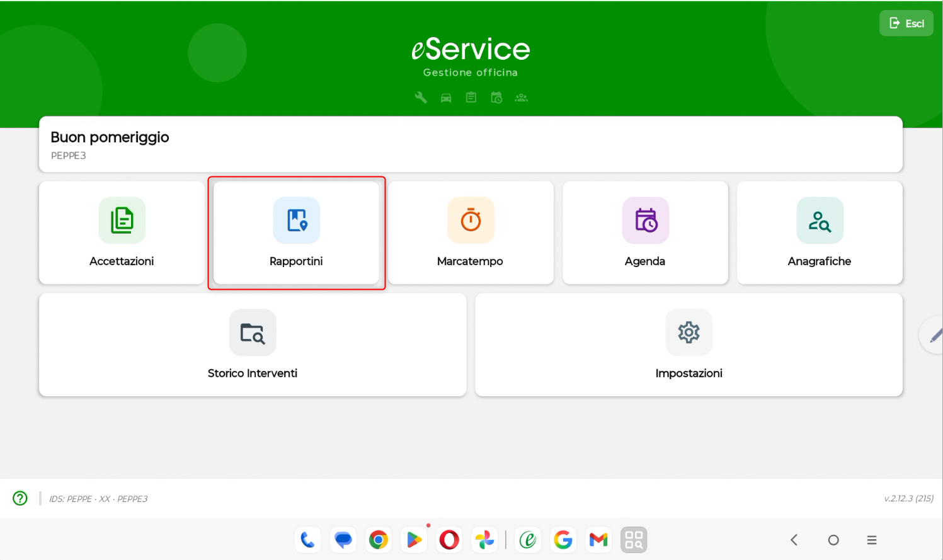
Task: Click the calendar clock icon in header
Action: coord(496,98)
